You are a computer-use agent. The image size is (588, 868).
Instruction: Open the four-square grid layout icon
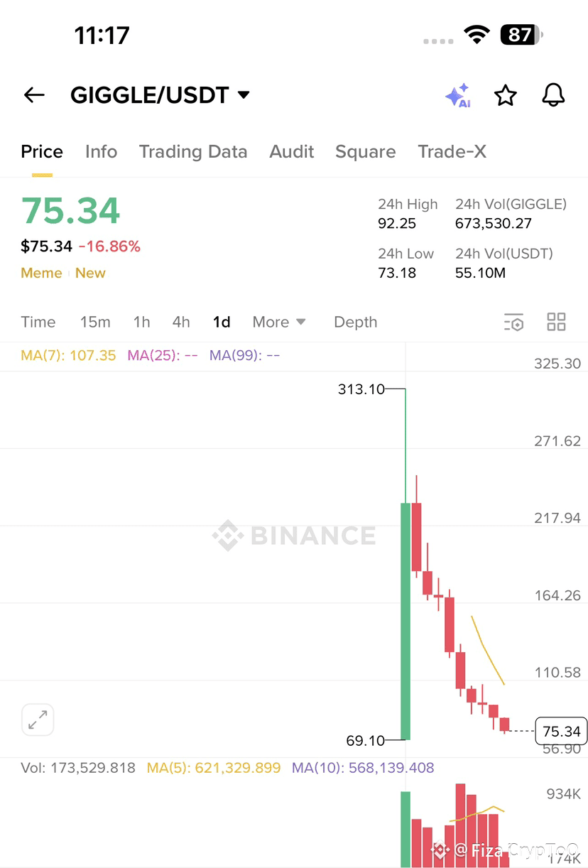(x=557, y=322)
